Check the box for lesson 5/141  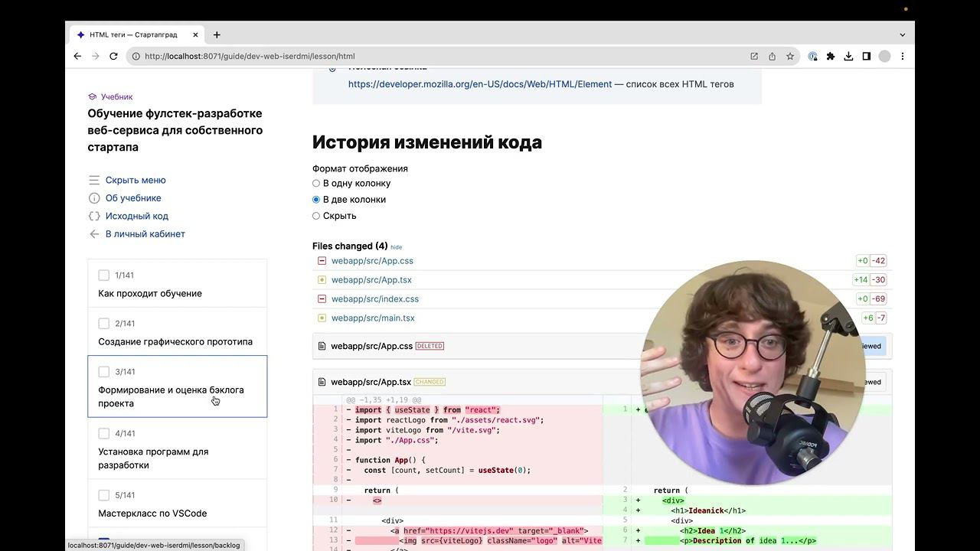[104, 495]
